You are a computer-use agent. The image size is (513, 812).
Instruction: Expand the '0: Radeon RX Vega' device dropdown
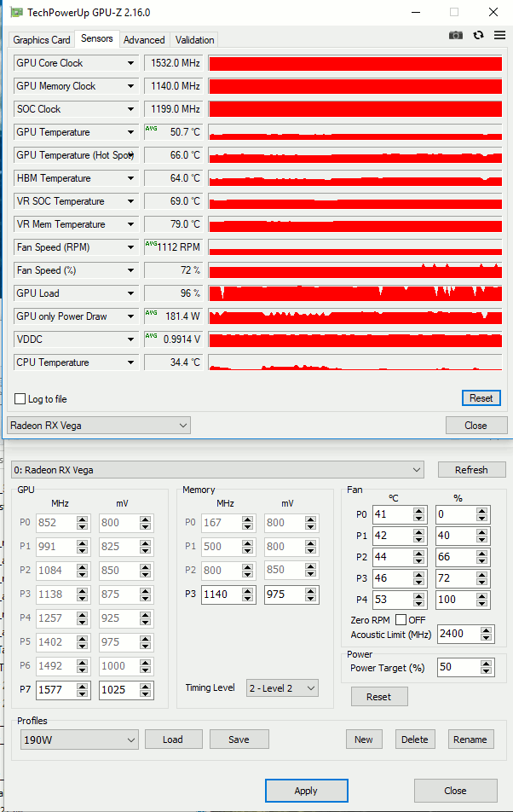click(217, 470)
